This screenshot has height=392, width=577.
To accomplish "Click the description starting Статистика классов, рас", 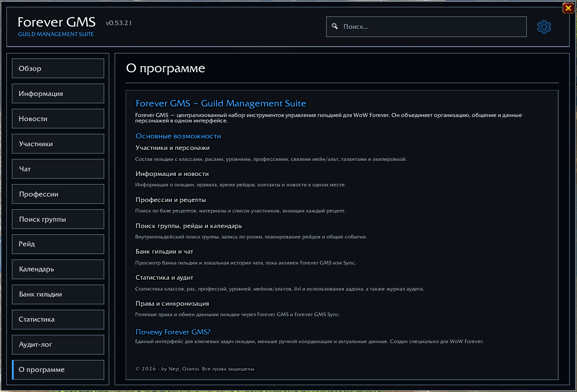I will click(280, 289).
